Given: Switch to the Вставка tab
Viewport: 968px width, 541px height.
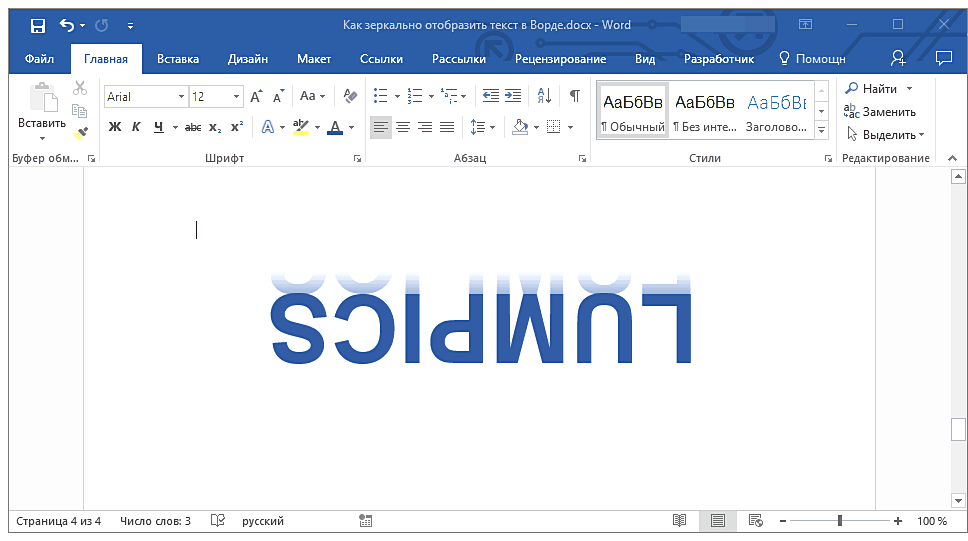Looking at the screenshot, I should 177,59.
